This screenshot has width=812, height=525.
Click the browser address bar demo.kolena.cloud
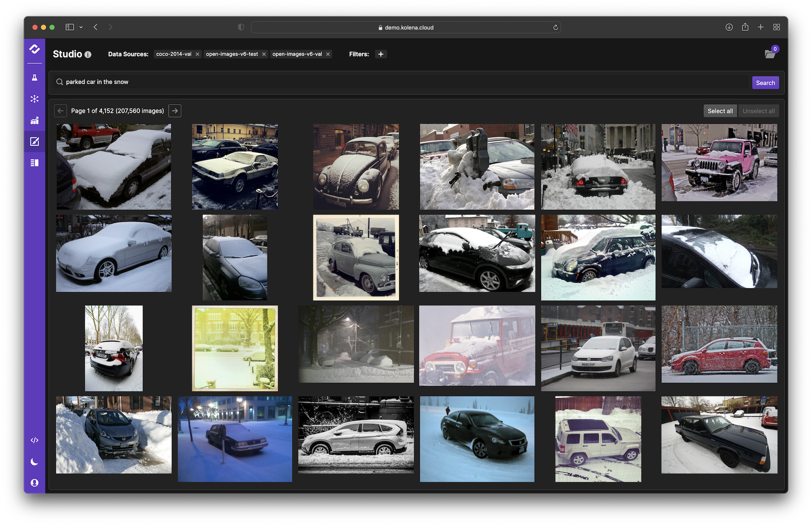(406, 27)
